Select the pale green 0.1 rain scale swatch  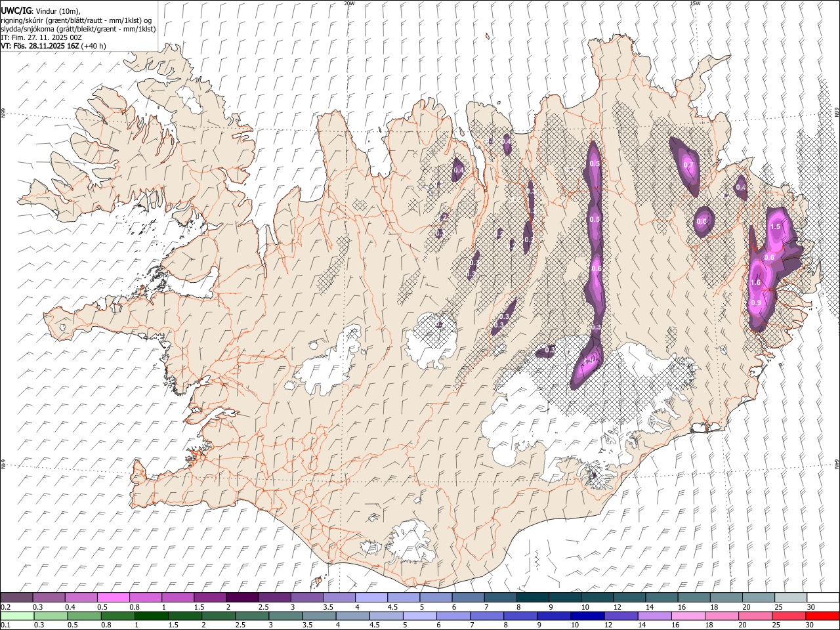pos(17,616)
